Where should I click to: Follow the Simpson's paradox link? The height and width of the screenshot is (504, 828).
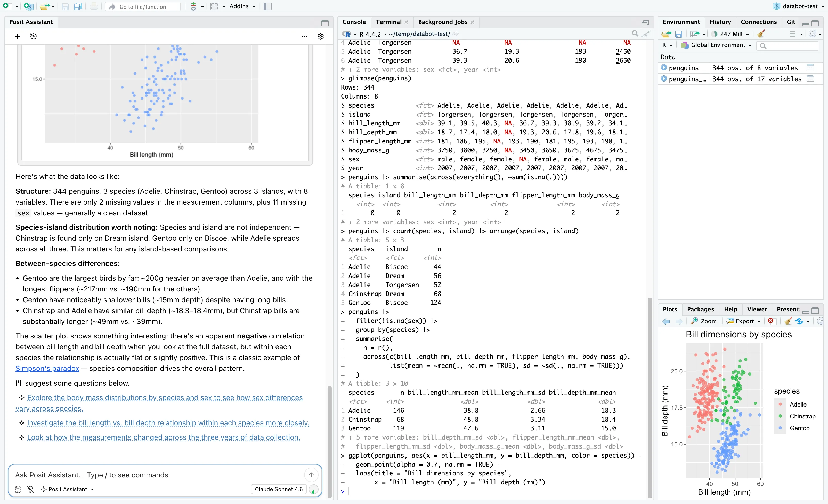point(47,368)
